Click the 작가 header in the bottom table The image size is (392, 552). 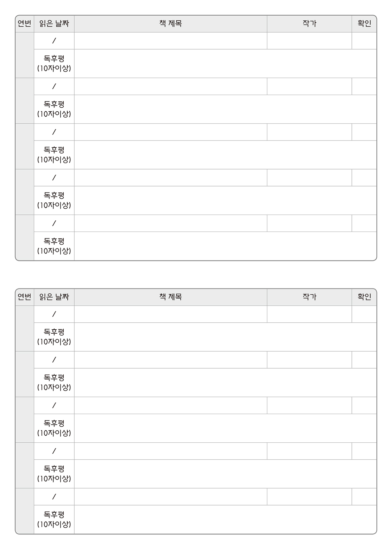tap(309, 297)
